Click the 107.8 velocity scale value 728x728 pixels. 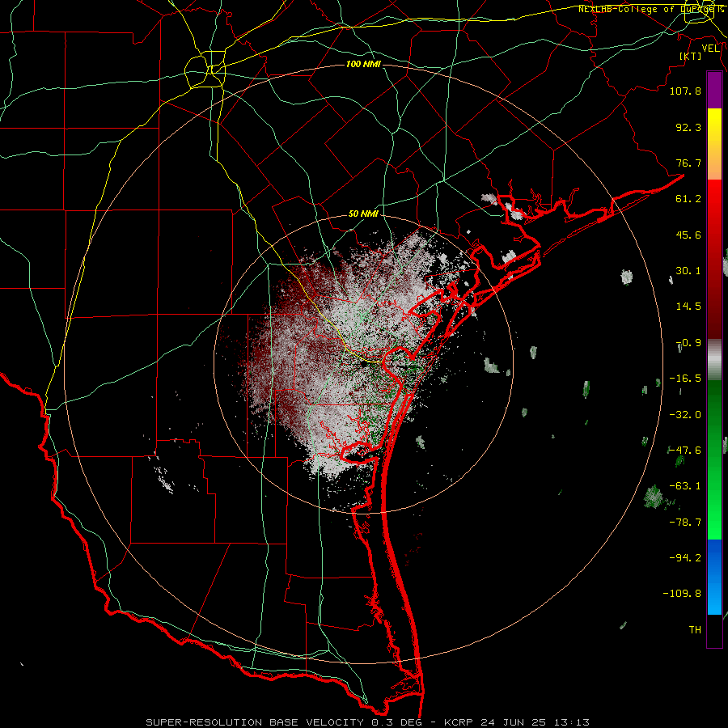pyautogui.click(x=685, y=91)
